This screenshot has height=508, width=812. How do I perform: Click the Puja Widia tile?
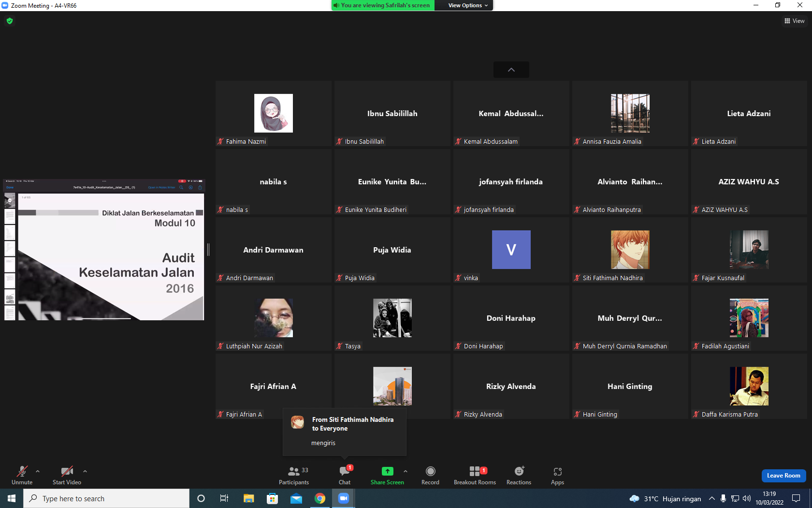[392, 250]
